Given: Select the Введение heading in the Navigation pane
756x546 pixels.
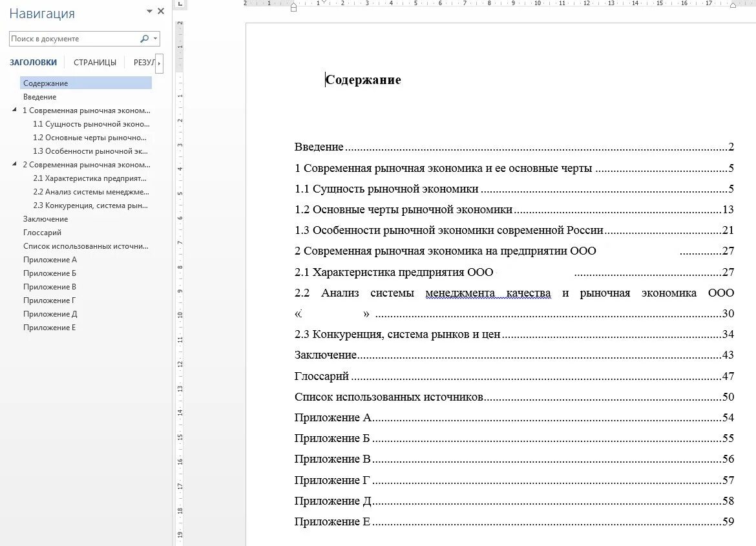Looking at the screenshot, I should [x=39, y=96].
